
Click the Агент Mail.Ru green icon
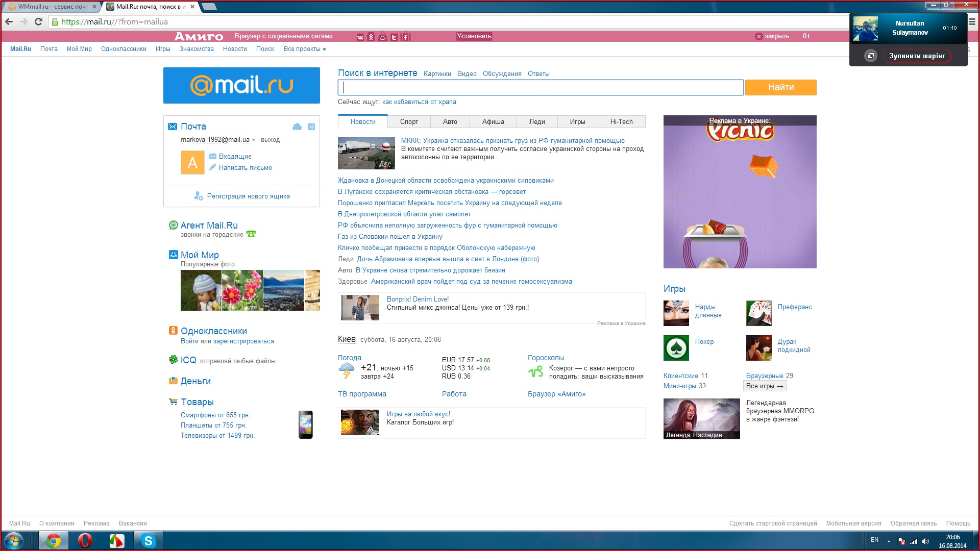click(x=174, y=225)
